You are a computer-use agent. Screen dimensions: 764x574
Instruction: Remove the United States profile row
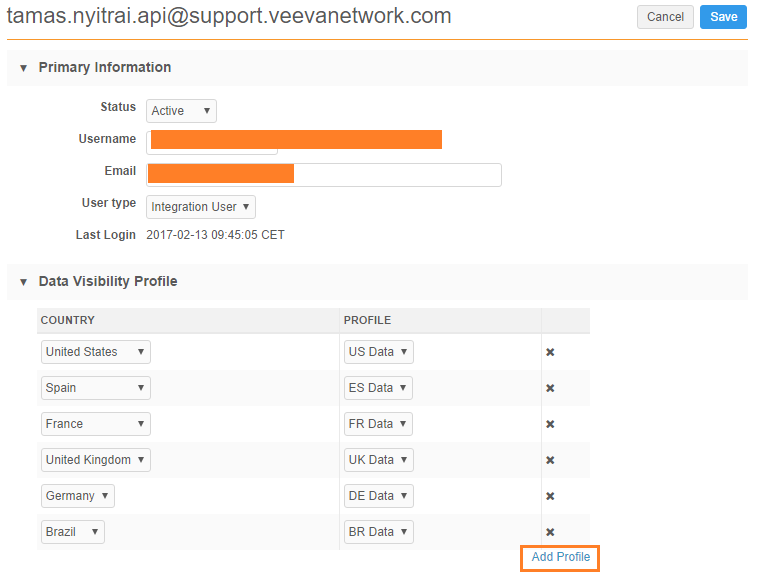pos(550,352)
